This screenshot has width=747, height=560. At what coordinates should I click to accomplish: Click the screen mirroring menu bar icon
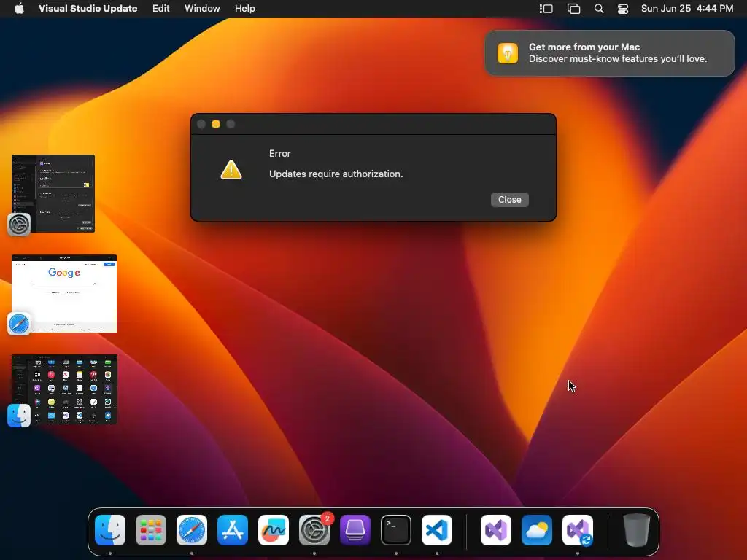click(573, 9)
